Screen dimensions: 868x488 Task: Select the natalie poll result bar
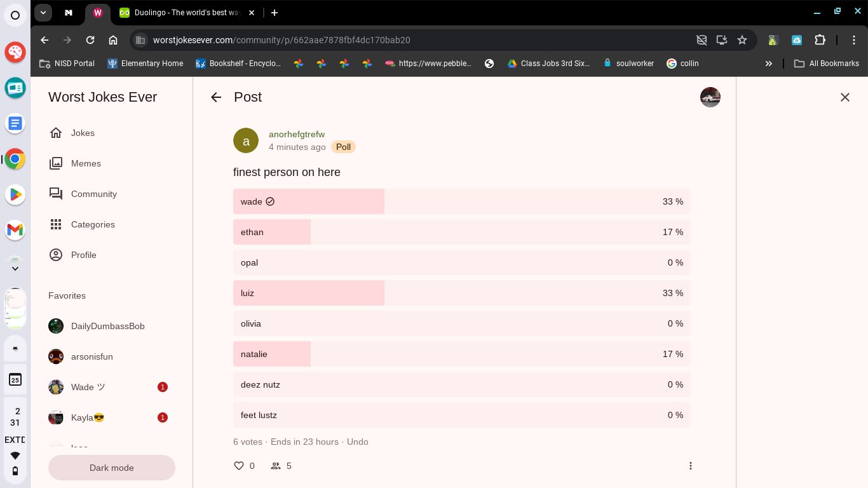[x=461, y=354]
